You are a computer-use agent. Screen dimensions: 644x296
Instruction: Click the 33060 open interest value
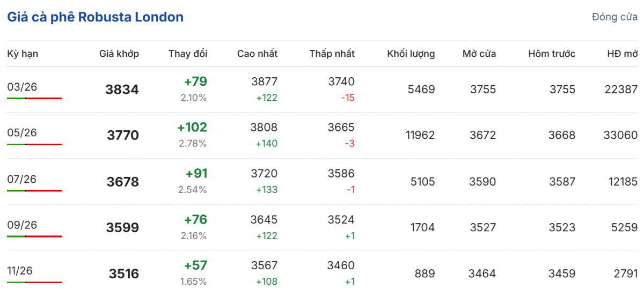click(623, 136)
